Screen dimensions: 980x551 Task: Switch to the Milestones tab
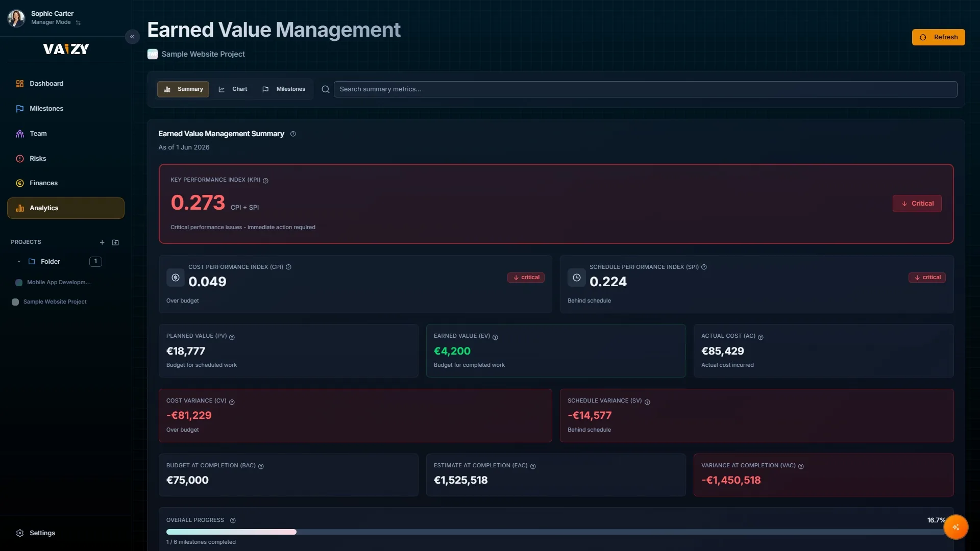(x=284, y=89)
